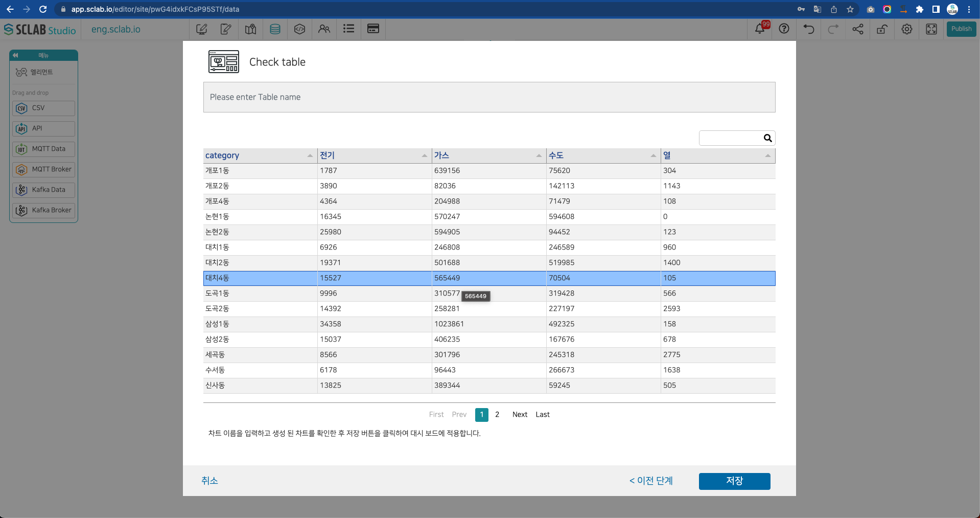
Task: Select the API data source
Action: 44,128
